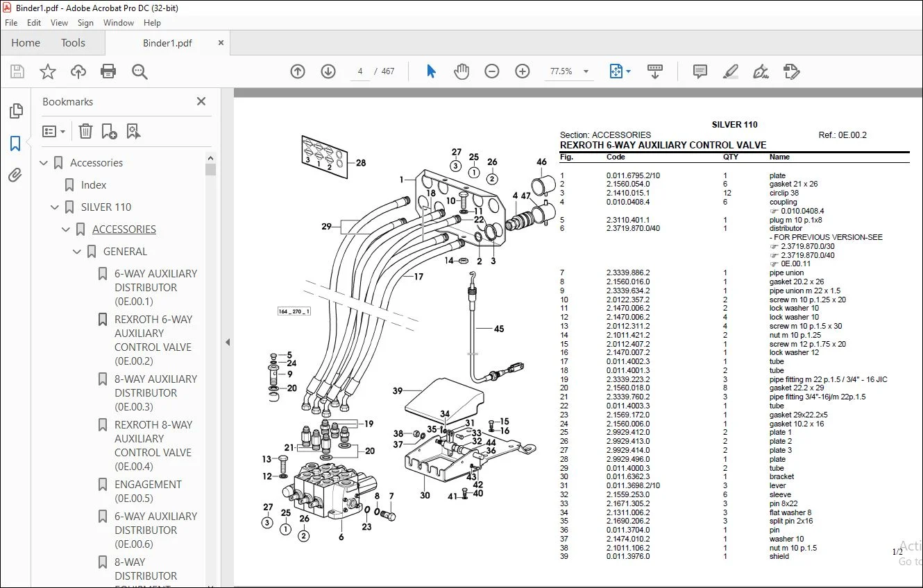The height and width of the screenshot is (588, 923).
Task: Open the Window menu
Action: click(119, 22)
